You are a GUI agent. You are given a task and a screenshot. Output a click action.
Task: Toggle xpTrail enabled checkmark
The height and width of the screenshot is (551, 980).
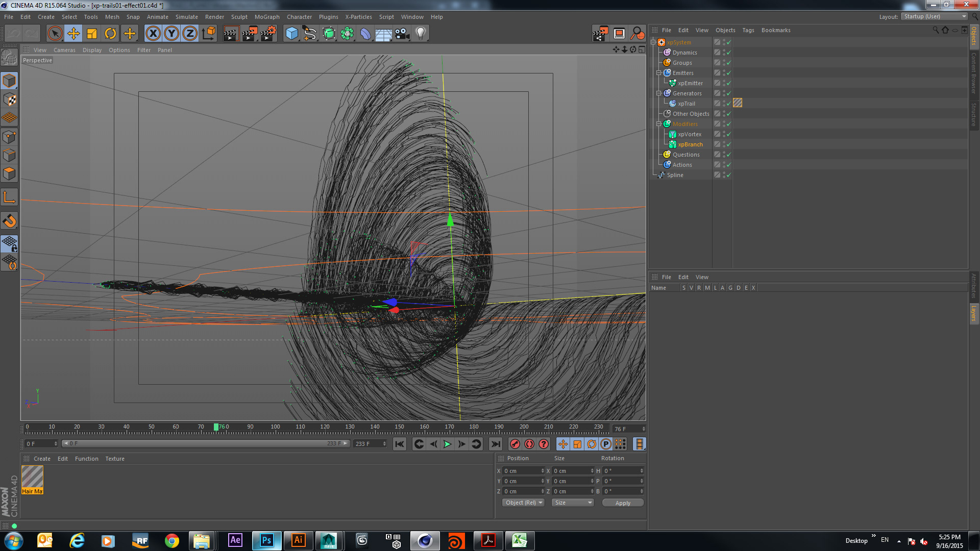[x=729, y=104]
